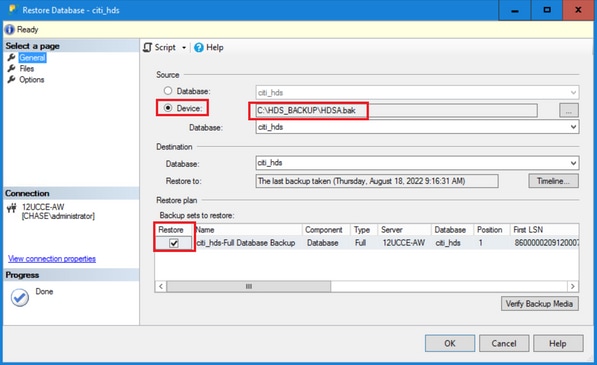Image resolution: width=597 pixels, height=365 pixels.
Task: Toggle Restore checkbox for citi_hds backup
Action: [x=174, y=243]
